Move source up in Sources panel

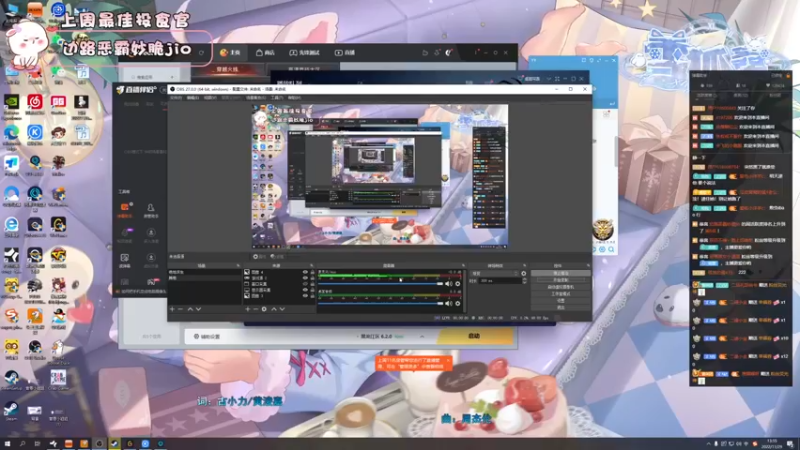pos(273,309)
